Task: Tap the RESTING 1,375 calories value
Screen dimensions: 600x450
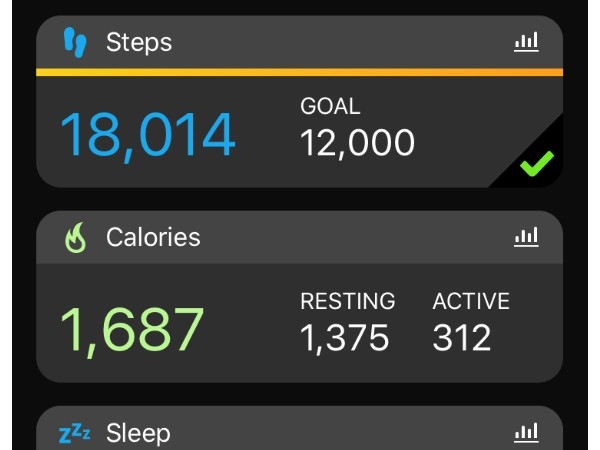Action: coord(344,338)
